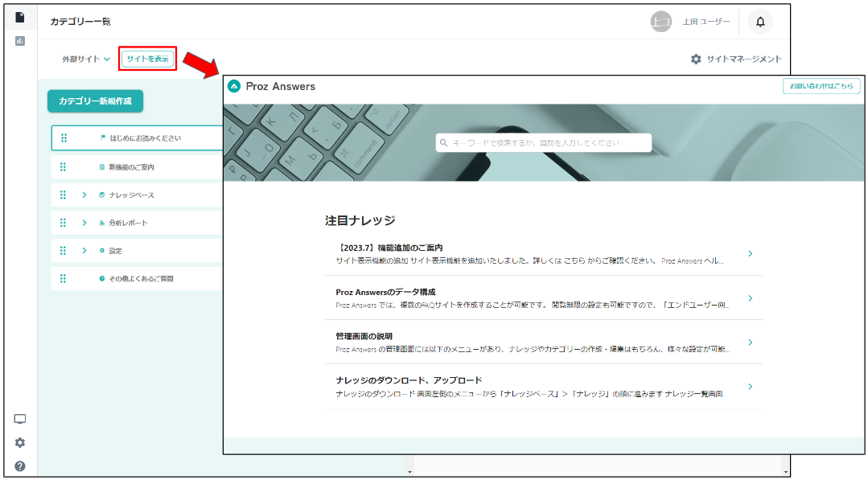Image resolution: width=868 pixels, height=480 pixels.
Task: Click the Proz Answers site title
Action: 281,86
